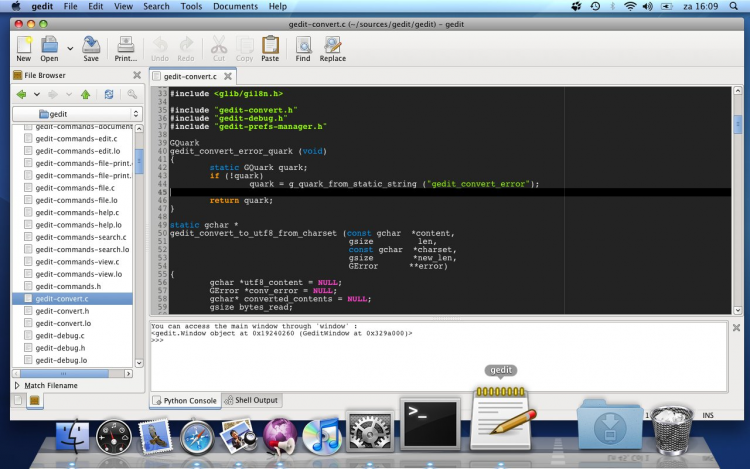
Task: Switch side panel to Documents view
Action: [x=19, y=401]
